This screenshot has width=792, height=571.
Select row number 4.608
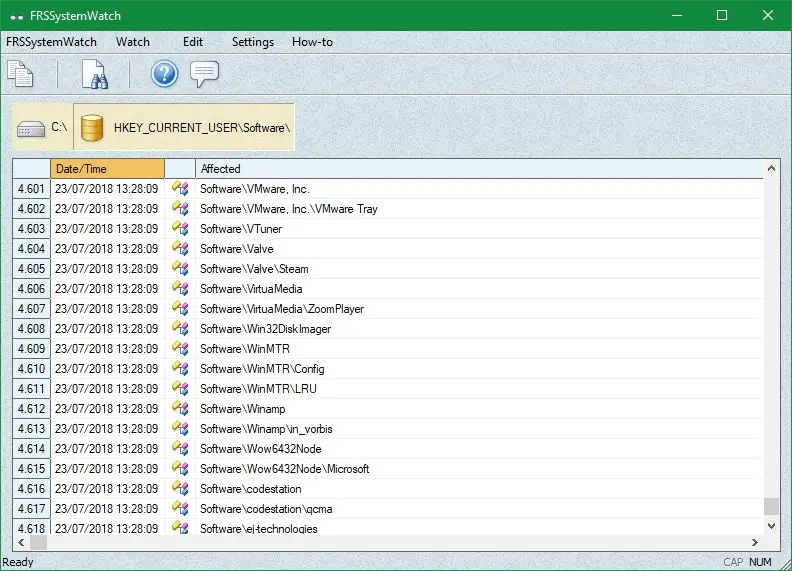31,329
